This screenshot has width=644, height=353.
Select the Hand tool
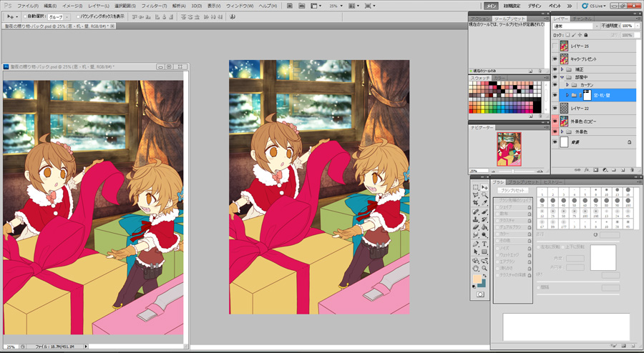pyautogui.click(x=475, y=267)
